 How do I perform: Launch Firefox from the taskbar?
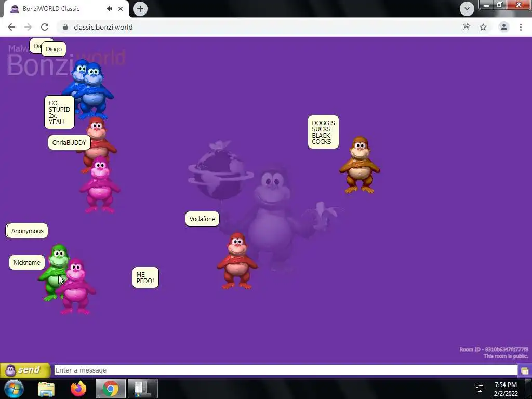(x=79, y=389)
